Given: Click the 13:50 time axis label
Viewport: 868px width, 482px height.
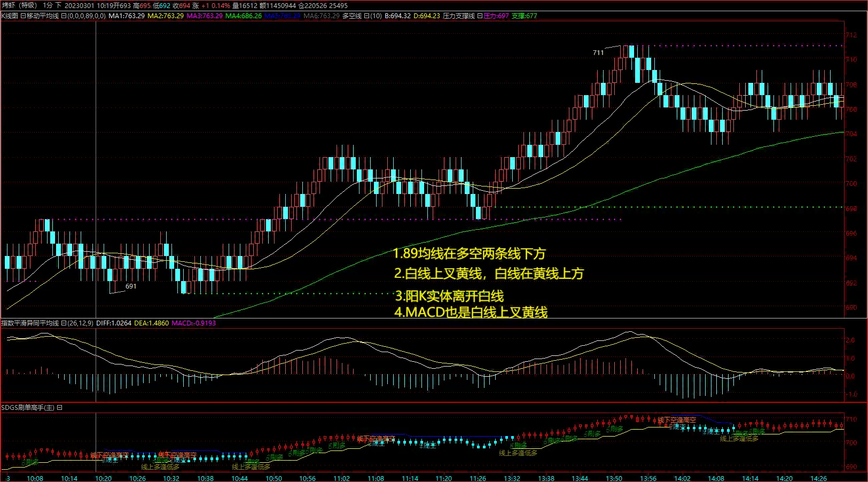Looking at the screenshot, I should point(614,478).
